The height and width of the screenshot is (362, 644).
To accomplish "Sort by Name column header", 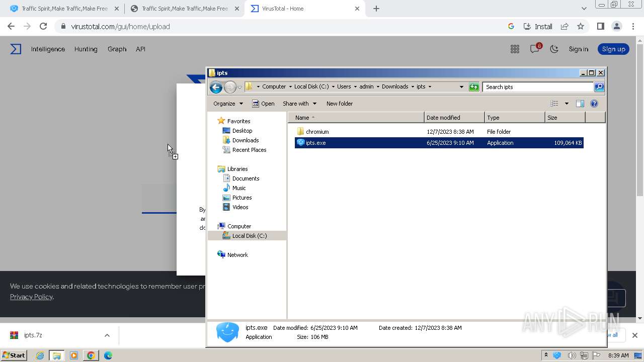I will pyautogui.click(x=356, y=118).
